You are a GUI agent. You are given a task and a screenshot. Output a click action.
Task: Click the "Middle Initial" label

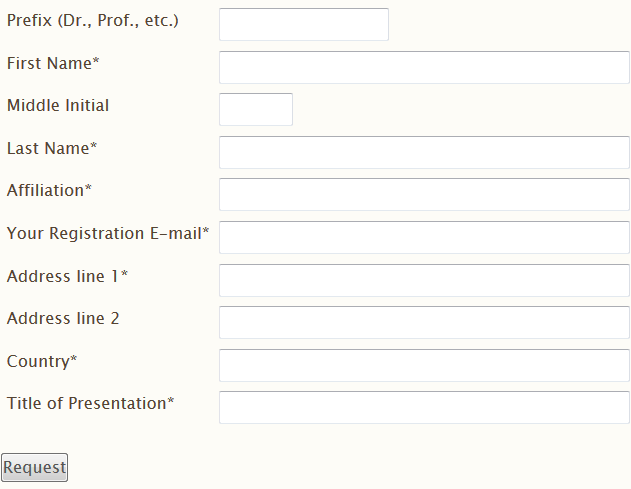(58, 105)
